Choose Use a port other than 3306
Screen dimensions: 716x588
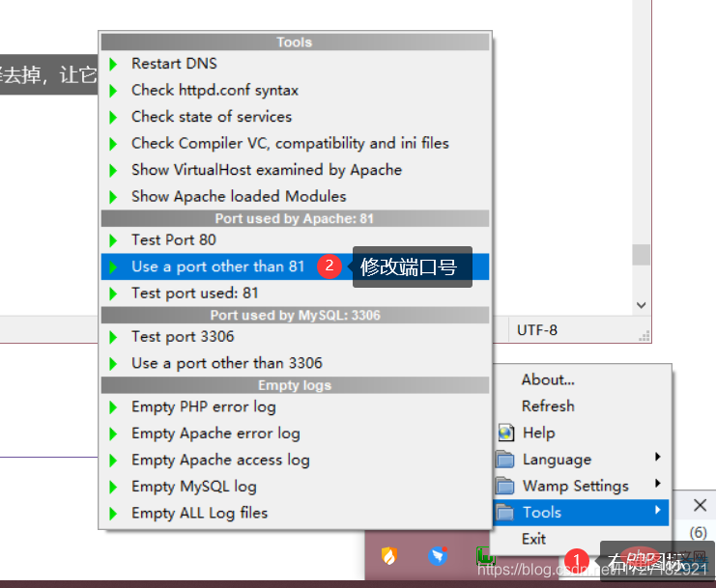[x=295, y=363]
